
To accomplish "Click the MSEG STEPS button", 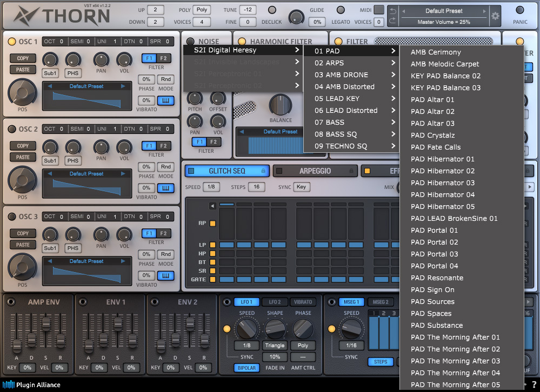I will coord(381,362).
